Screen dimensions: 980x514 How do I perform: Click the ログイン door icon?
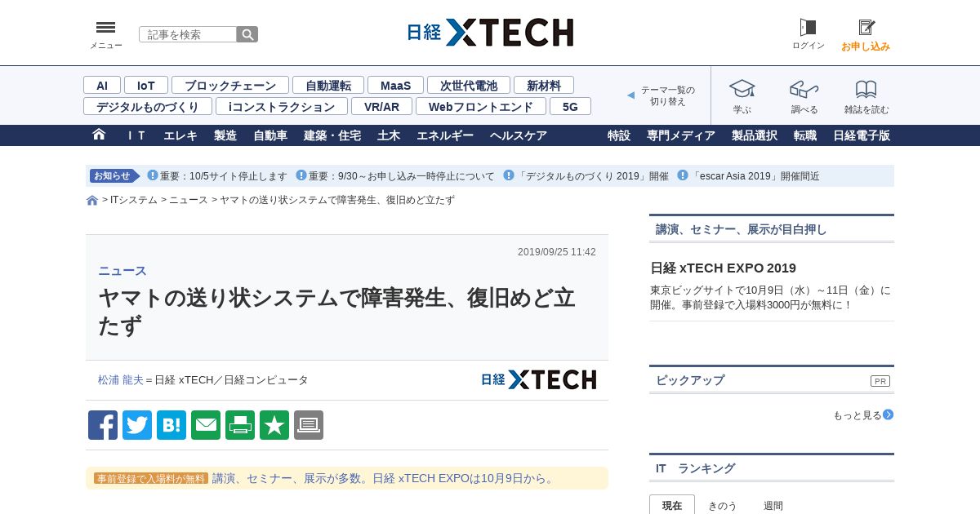(x=808, y=28)
